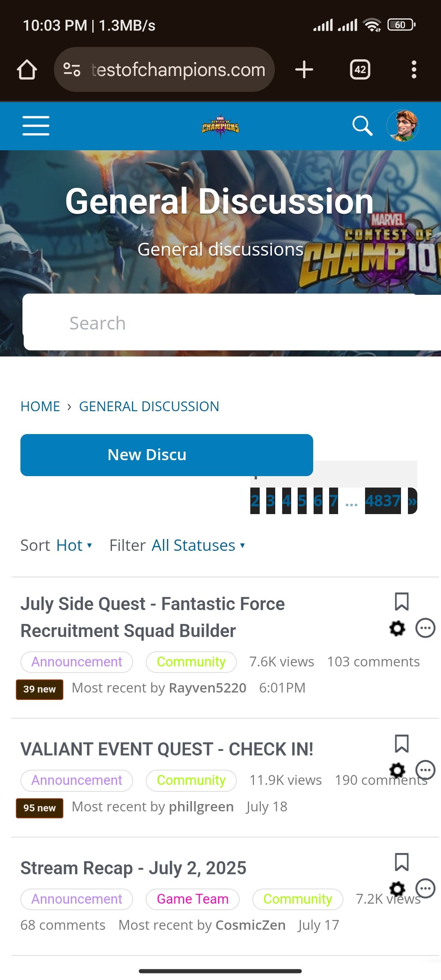The height and width of the screenshot is (980, 441).
Task: Bookmark the July Side Quest discussion
Action: click(x=402, y=602)
